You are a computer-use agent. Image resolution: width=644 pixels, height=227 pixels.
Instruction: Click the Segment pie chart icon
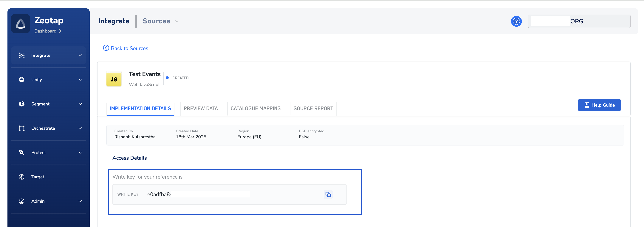point(22,104)
